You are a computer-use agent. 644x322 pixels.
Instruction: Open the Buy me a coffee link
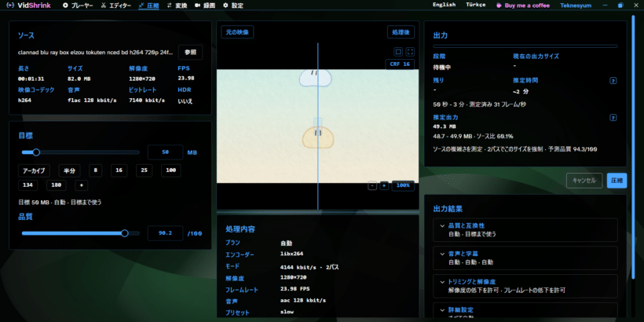pyautogui.click(x=523, y=5)
